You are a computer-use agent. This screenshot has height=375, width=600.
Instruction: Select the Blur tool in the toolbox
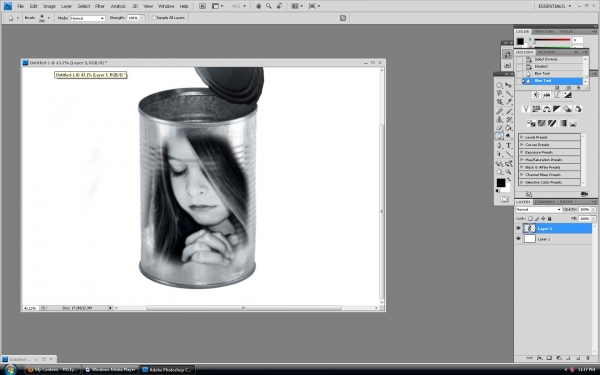coord(499,136)
